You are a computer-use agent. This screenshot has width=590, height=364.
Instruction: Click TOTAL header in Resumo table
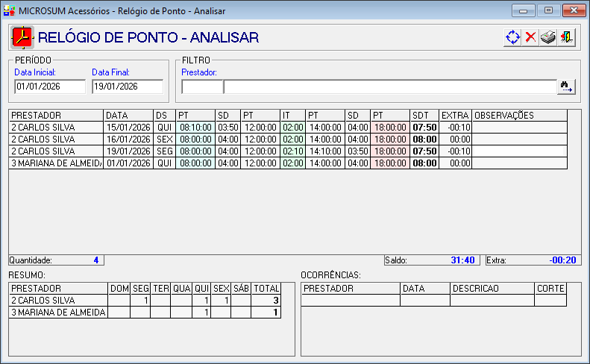(266, 289)
